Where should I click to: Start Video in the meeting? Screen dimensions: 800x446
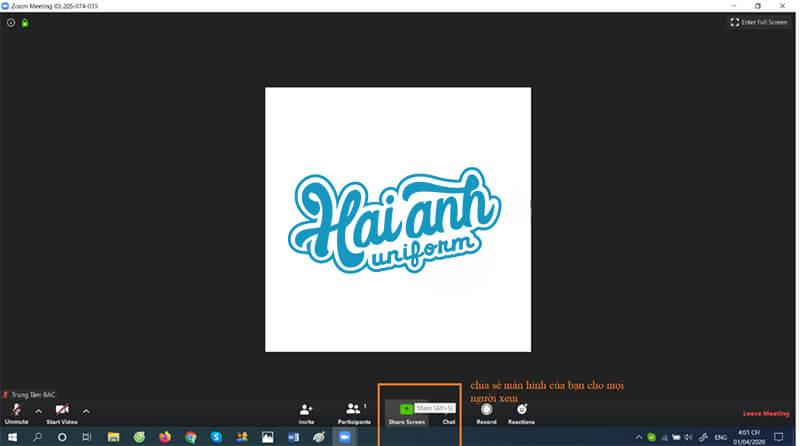click(x=62, y=414)
